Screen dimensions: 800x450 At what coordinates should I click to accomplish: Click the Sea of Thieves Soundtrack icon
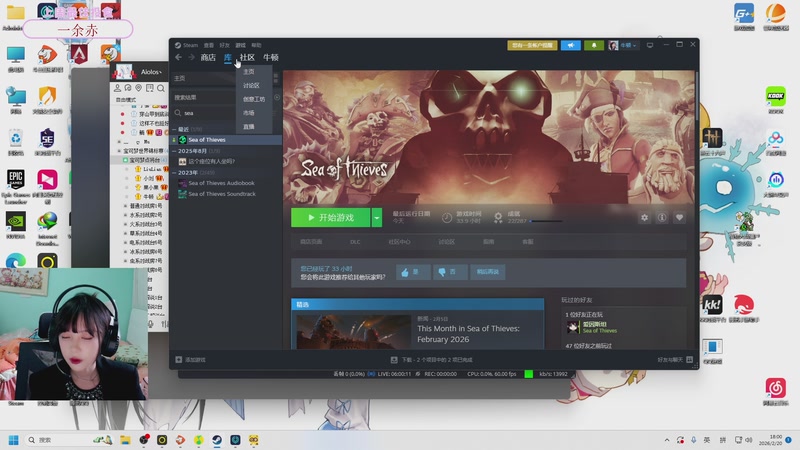point(182,194)
